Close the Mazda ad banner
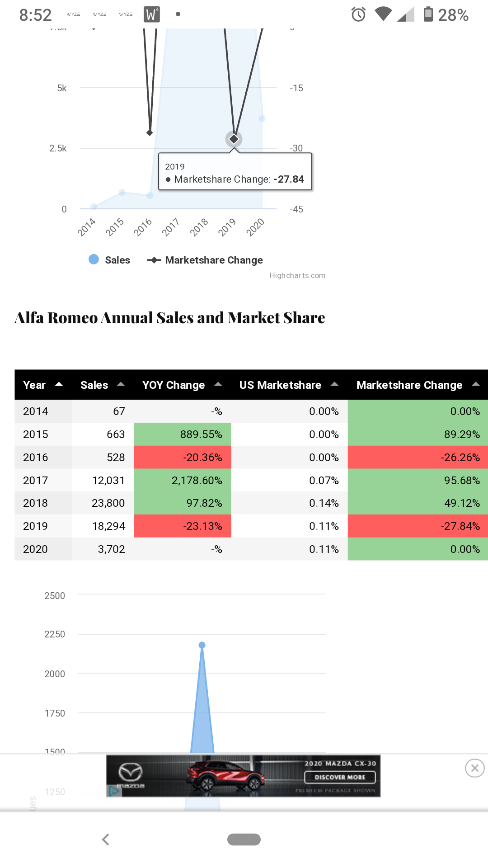 tap(474, 768)
